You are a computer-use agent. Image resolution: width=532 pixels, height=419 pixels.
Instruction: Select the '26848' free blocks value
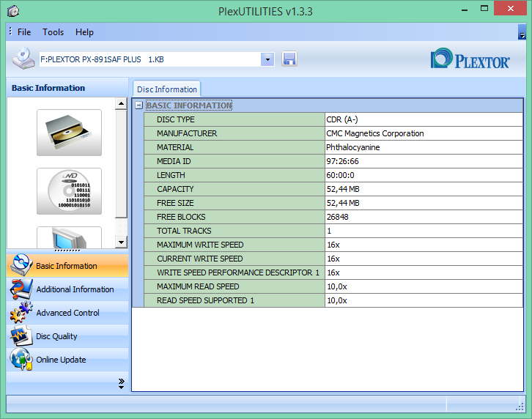(424, 217)
